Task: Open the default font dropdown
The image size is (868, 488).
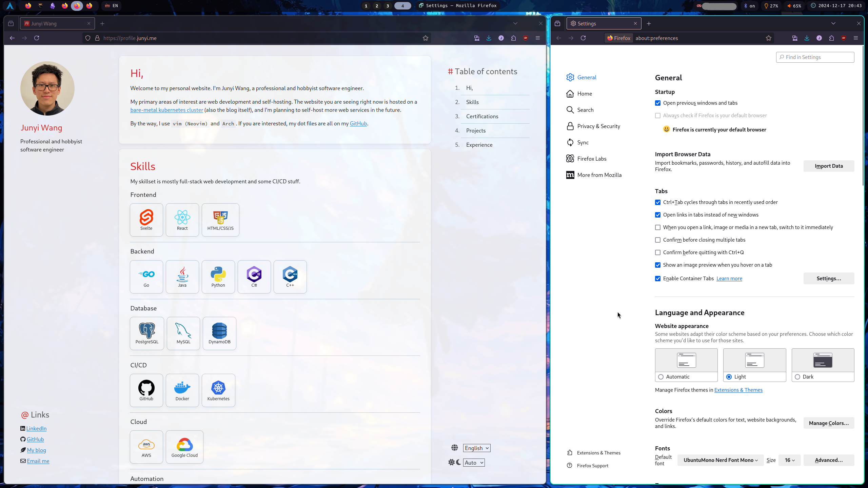Action: tap(721, 460)
